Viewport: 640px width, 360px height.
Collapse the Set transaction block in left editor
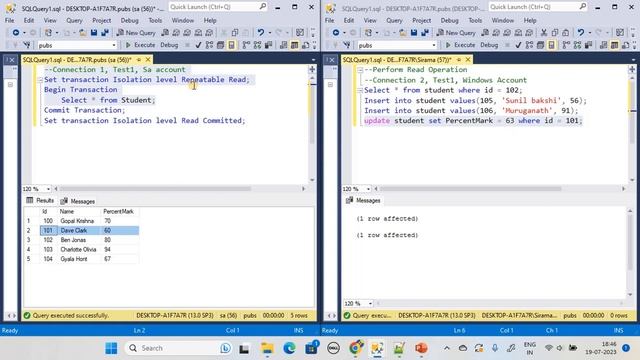[40, 80]
